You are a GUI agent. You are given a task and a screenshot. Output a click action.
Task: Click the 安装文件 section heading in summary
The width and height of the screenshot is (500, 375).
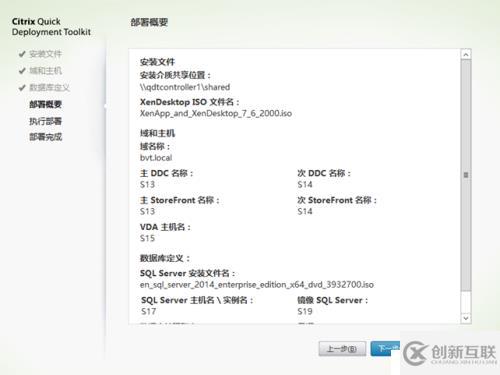pos(157,62)
